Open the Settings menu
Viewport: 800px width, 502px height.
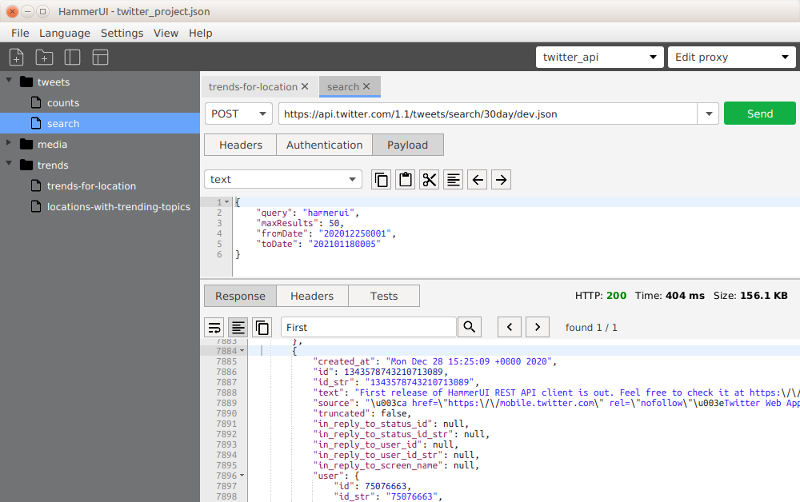point(122,33)
